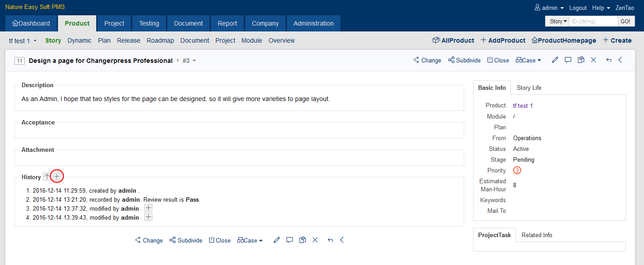This screenshot has width=644, height=265.
Task: Open the 'tf test 1' product switcher dropdown
Action: pyautogui.click(x=23, y=41)
